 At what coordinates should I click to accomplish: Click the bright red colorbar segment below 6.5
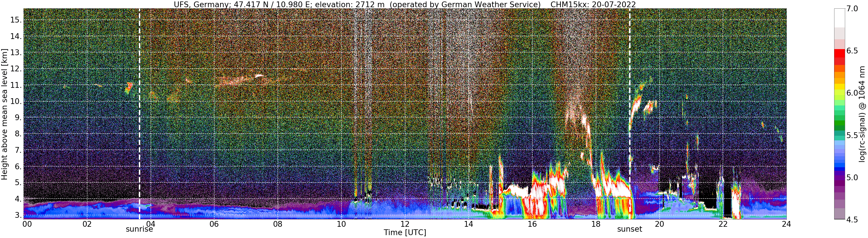tap(839, 53)
